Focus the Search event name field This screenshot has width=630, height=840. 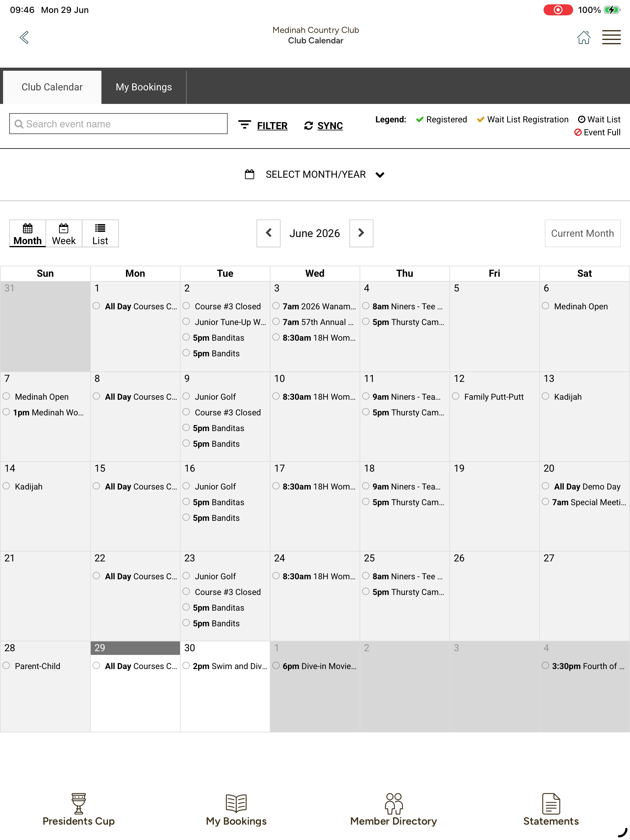coord(118,124)
